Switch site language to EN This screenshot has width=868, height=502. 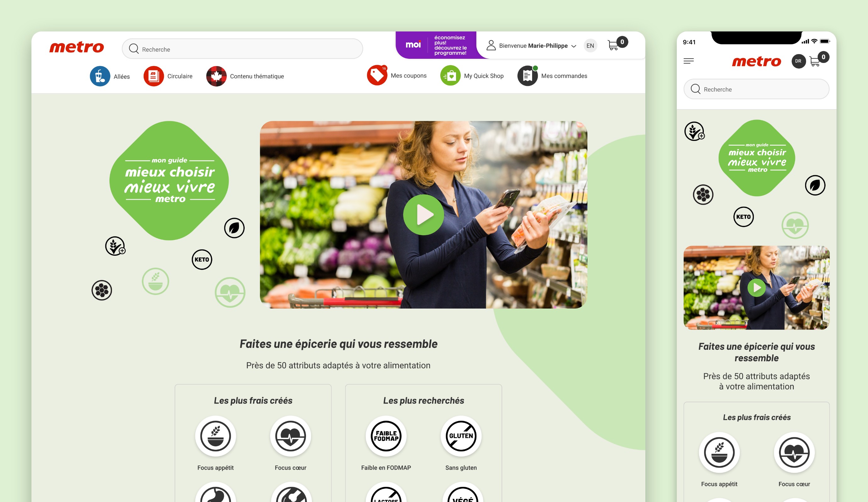point(590,45)
